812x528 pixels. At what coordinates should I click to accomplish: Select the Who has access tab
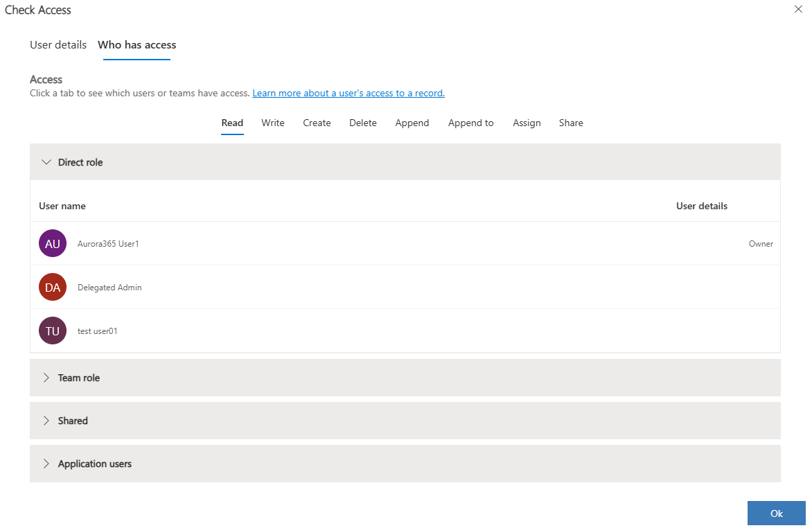(x=136, y=44)
